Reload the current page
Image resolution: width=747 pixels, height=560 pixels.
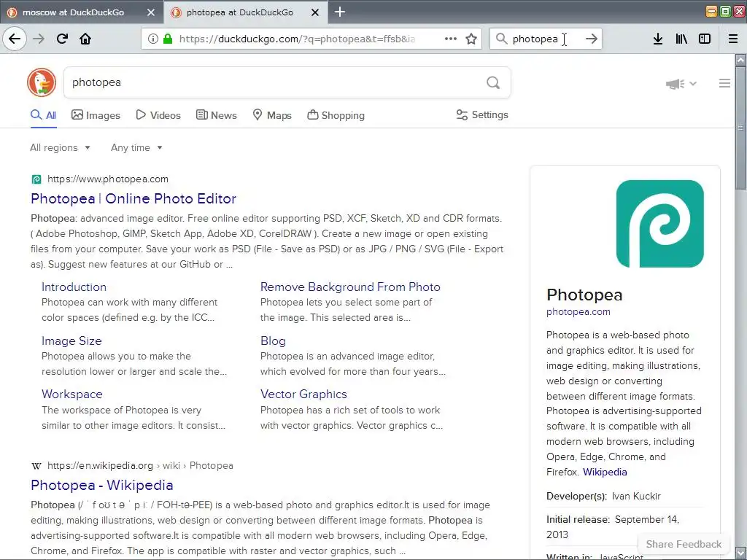(x=62, y=39)
